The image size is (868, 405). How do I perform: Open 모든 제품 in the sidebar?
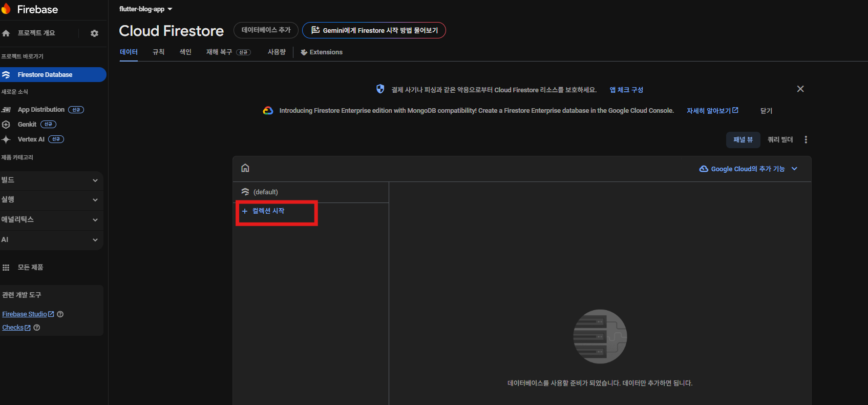click(30, 268)
